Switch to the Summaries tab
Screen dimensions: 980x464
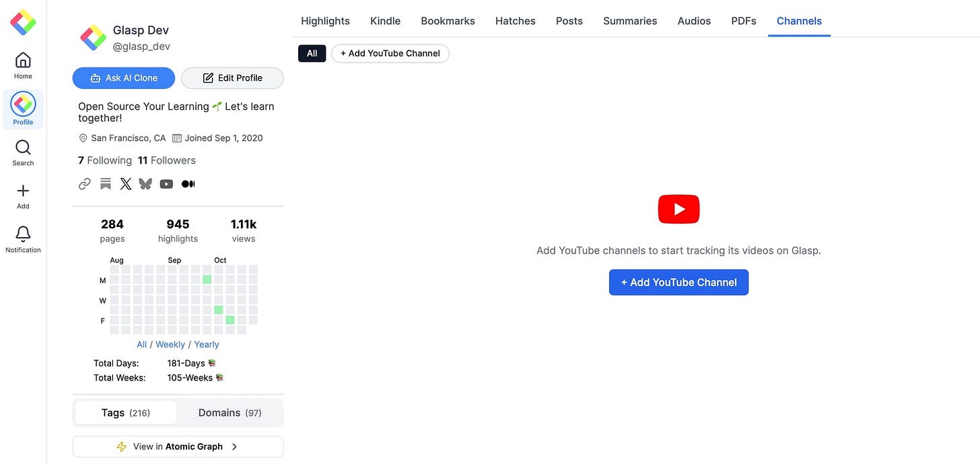(630, 21)
